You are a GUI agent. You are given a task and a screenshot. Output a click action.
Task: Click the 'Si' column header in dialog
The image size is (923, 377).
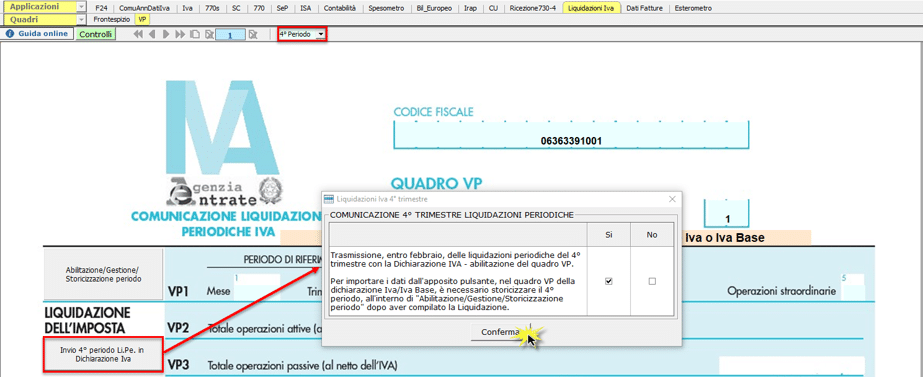click(x=609, y=234)
